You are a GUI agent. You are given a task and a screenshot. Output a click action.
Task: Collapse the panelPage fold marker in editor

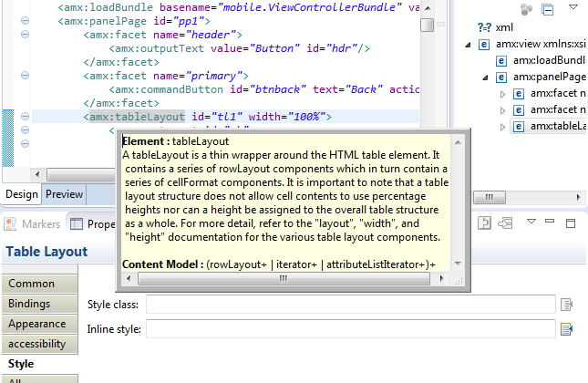click(x=25, y=21)
